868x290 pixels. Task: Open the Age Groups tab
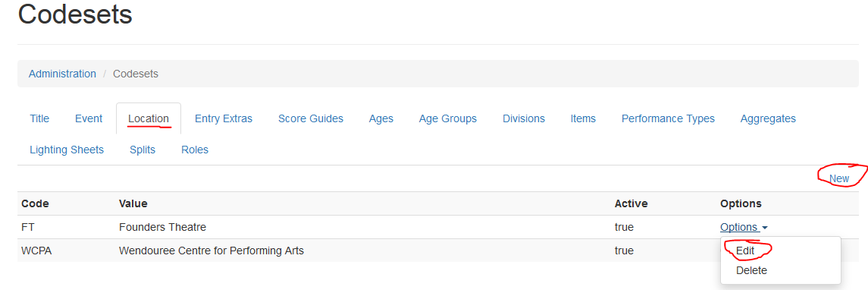(448, 118)
